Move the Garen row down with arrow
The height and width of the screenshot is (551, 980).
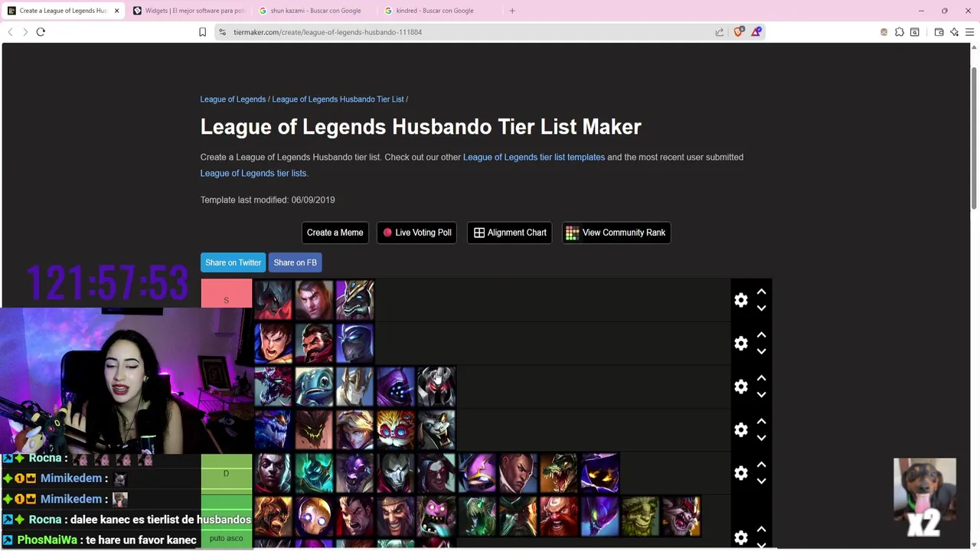coord(761,352)
